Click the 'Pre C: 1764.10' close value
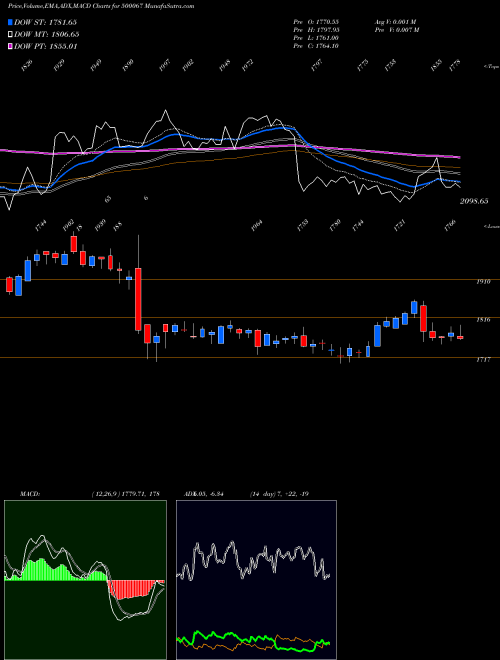The image size is (500, 660). coord(316,46)
